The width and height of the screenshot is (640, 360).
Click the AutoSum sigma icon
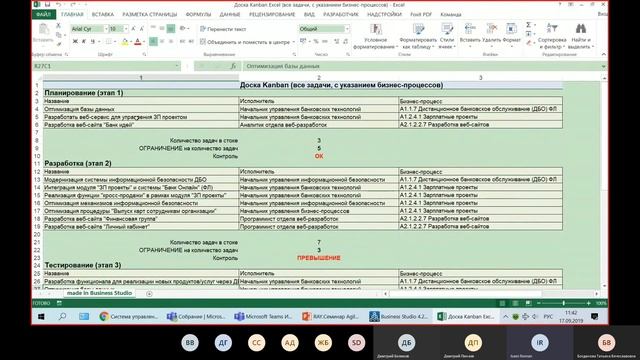529,25
